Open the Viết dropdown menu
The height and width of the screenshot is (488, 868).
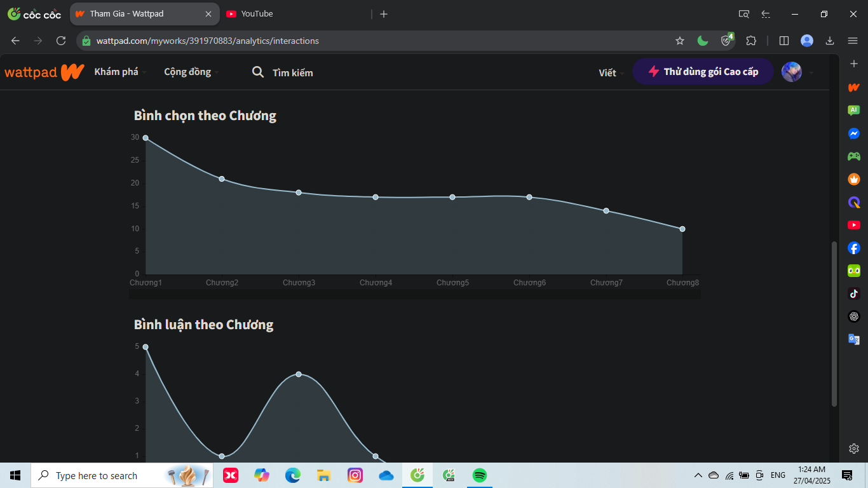point(611,73)
